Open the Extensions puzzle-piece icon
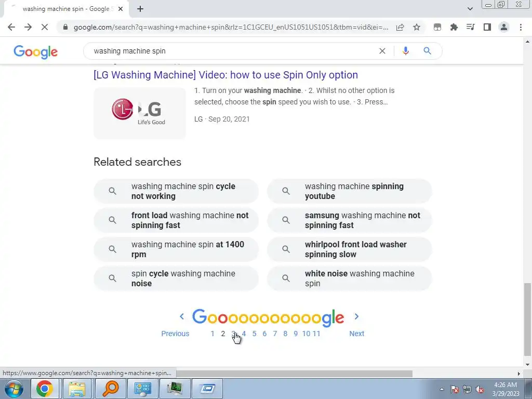532x399 pixels. (x=454, y=27)
